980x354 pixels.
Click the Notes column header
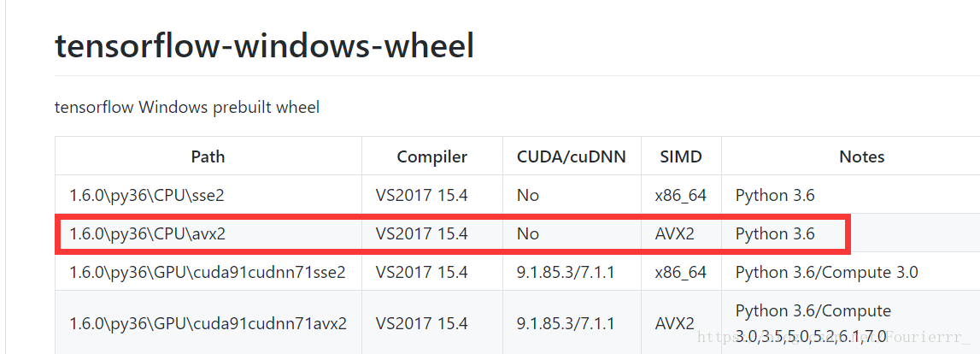point(862,156)
